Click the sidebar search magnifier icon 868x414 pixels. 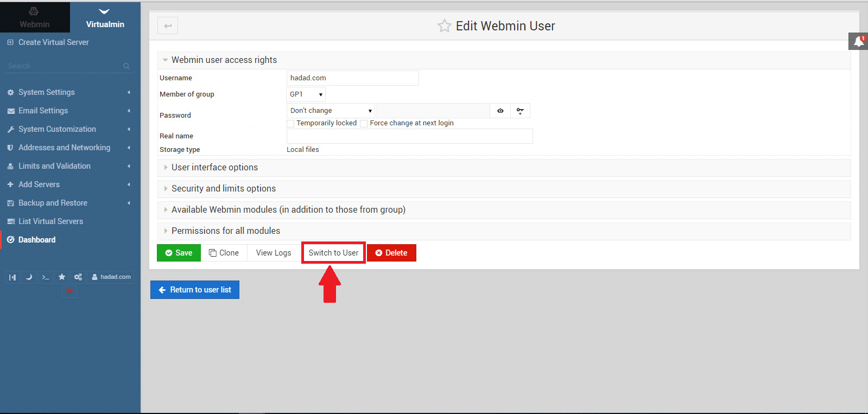126,66
